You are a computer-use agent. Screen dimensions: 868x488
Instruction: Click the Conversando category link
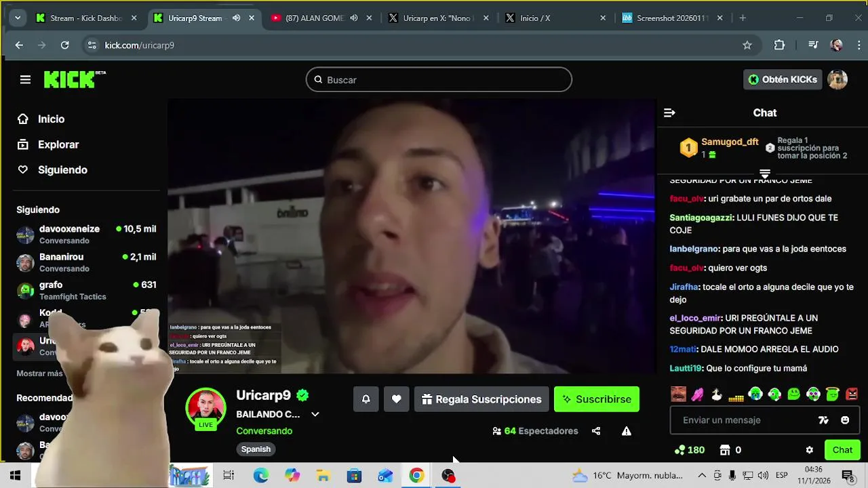pyautogui.click(x=264, y=431)
